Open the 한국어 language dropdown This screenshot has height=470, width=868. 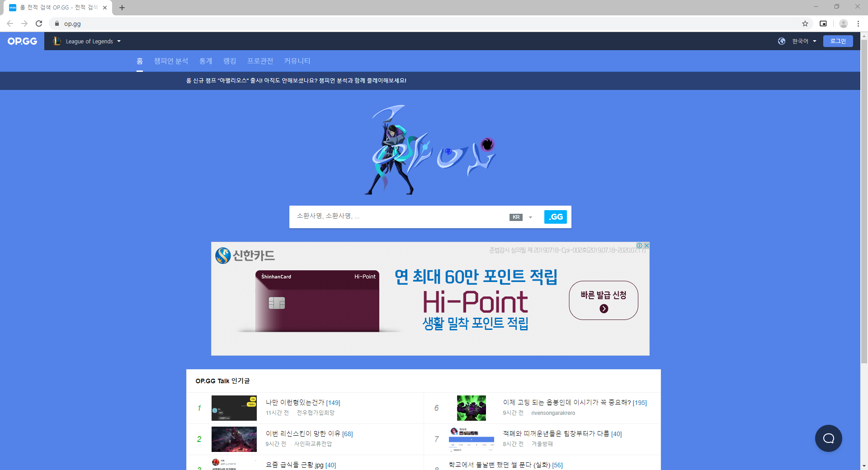[805, 41]
